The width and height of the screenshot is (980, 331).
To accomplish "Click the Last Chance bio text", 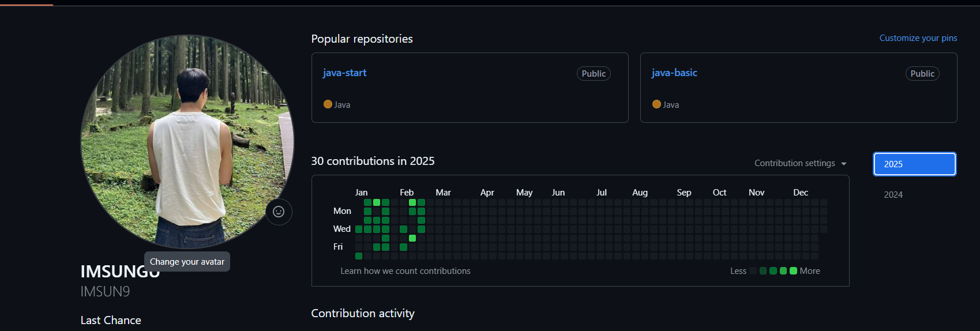I will pos(111,321).
